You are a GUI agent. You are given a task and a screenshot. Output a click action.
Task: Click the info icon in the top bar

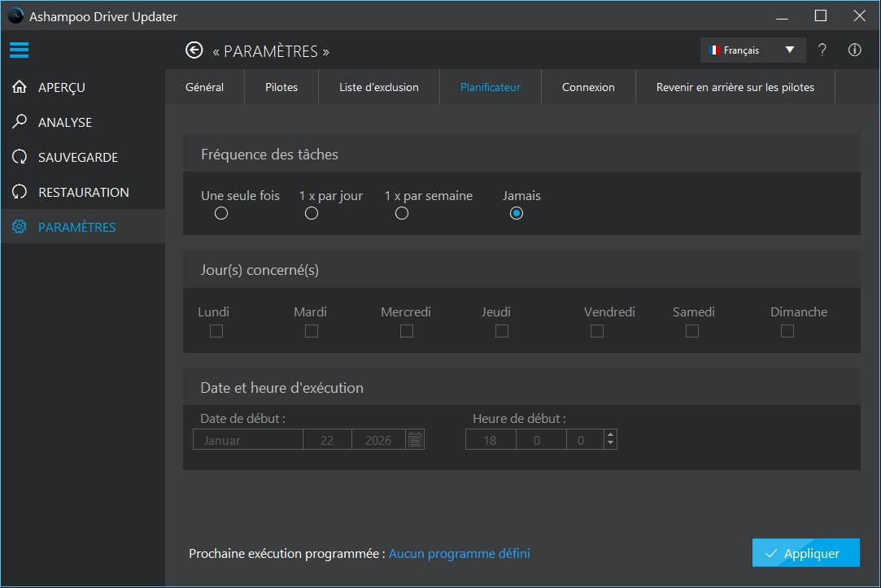click(854, 50)
